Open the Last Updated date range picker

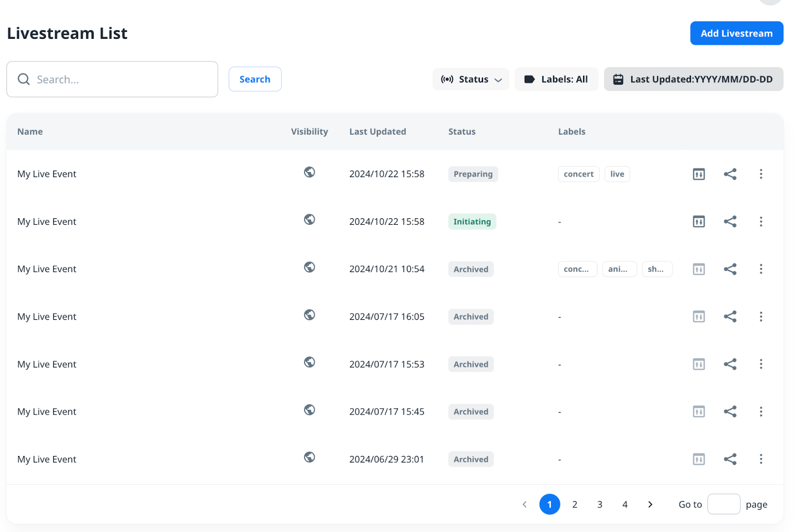(x=693, y=80)
